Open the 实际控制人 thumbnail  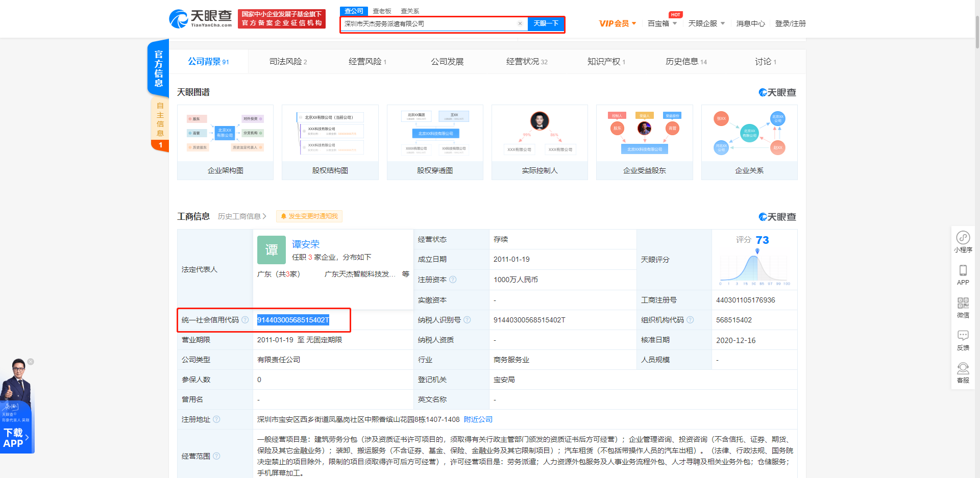(x=540, y=142)
